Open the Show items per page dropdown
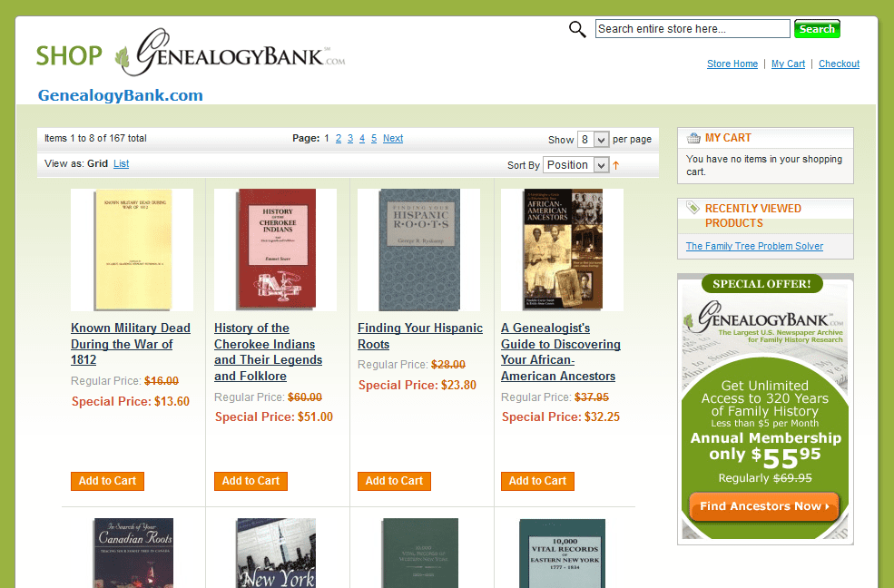The height and width of the screenshot is (588, 894). 593,140
